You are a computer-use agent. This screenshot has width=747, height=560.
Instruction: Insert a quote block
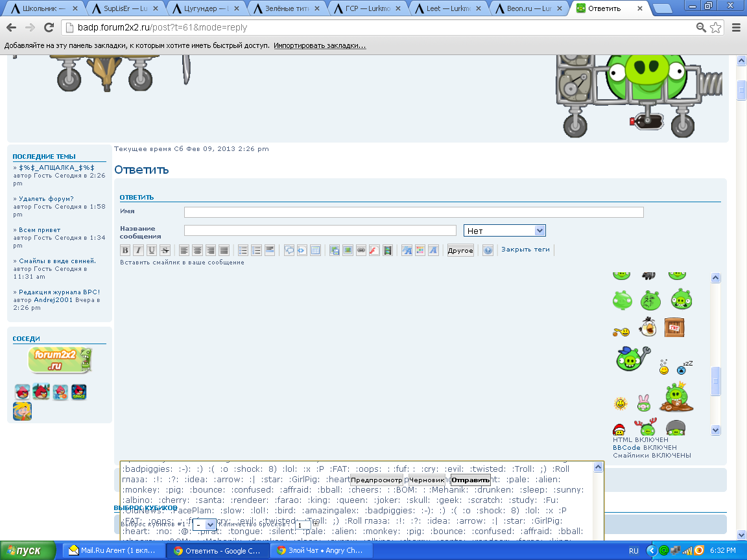tap(289, 250)
